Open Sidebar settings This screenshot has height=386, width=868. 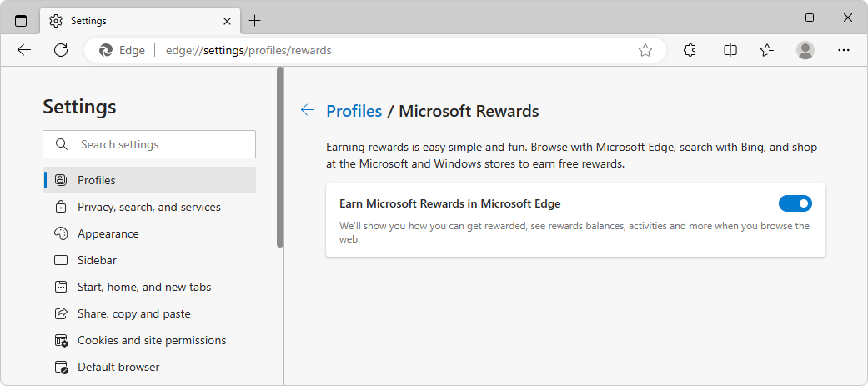pos(149,260)
